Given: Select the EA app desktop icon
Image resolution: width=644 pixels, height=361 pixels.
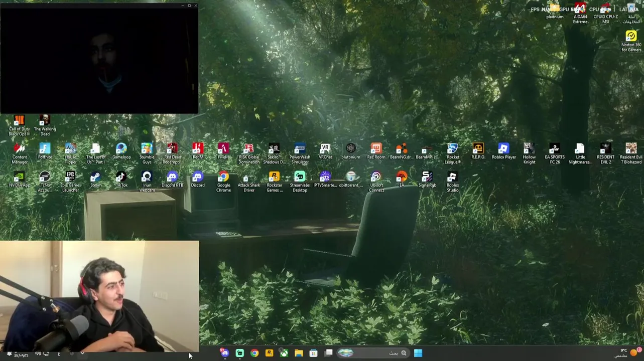Looking at the screenshot, I should (402, 179).
